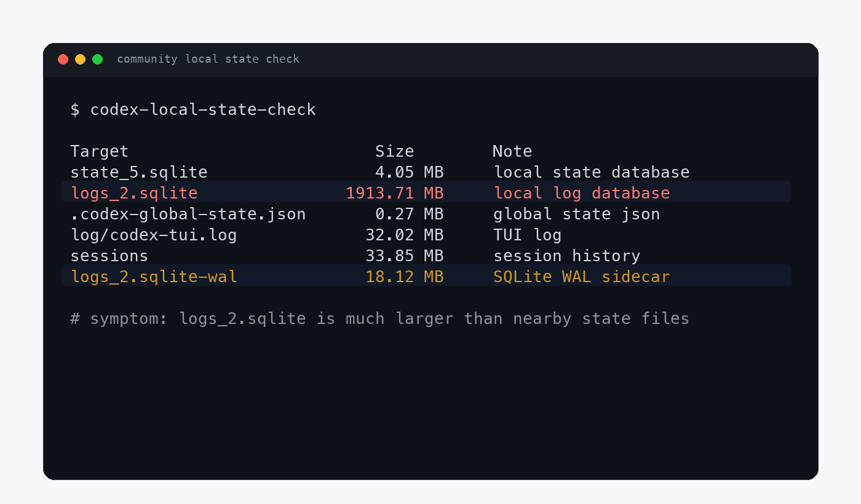Click the 'community local state check' window title

pyautogui.click(x=208, y=59)
